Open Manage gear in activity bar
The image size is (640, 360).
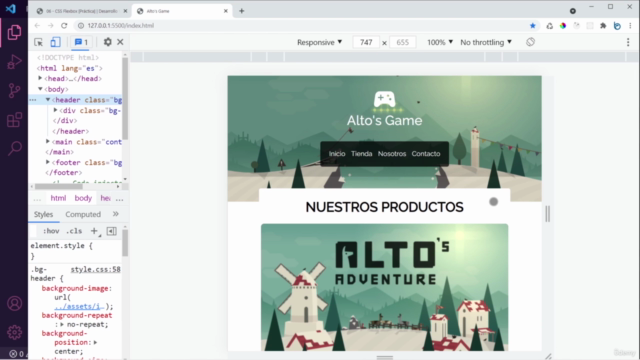(14, 332)
